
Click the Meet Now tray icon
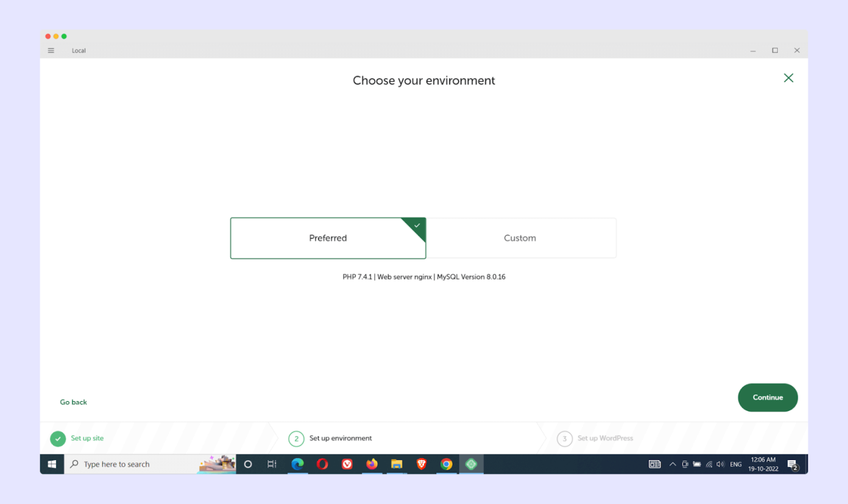(685, 464)
